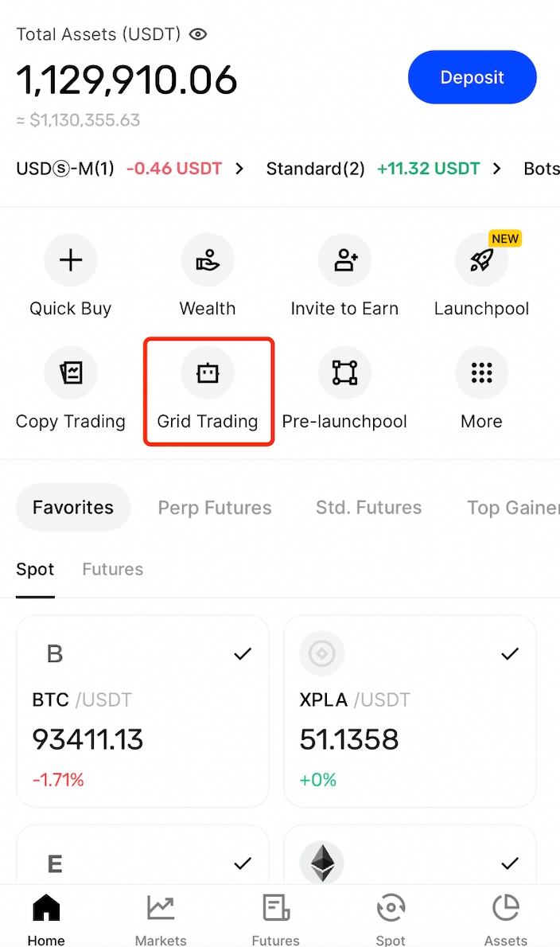Viewport: 560px width, 947px height.
Task: Open the More grid icon
Action: pos(481,372)
